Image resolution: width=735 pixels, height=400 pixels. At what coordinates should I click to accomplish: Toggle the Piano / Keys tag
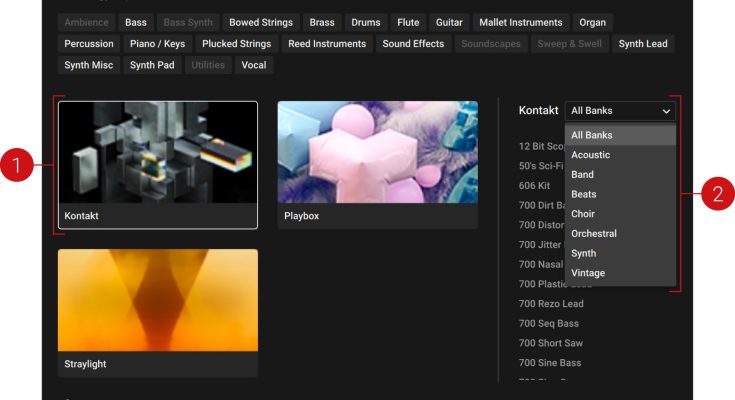pos(157,44)
